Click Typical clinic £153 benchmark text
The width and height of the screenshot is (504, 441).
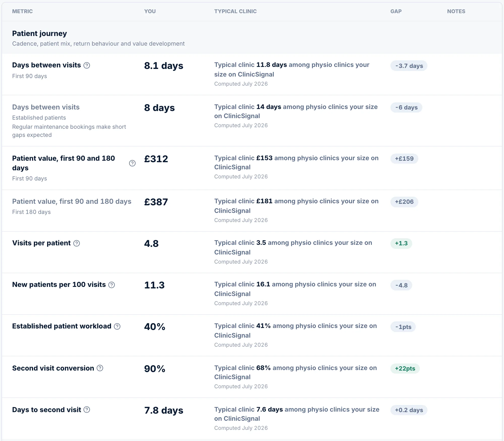tap(296, 162)
